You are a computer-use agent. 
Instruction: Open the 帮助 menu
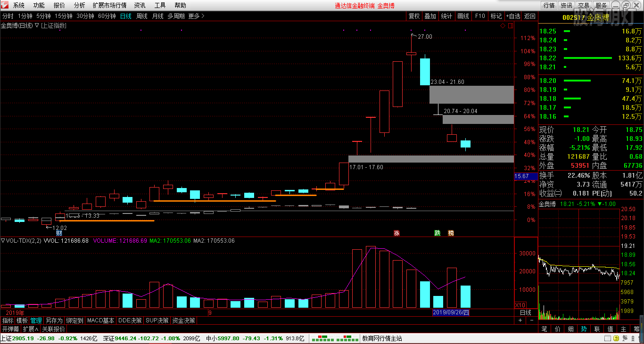click(x=180, y=5)
